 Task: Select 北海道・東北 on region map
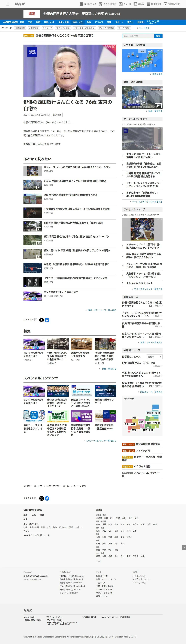tap(153, 413)
